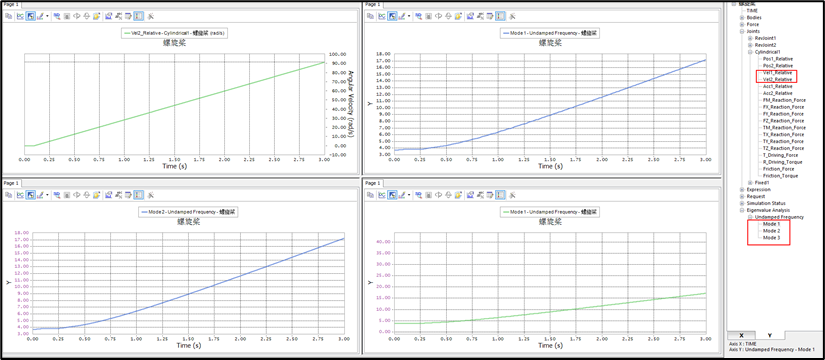
Task: Open the pencil tool dropdown arrow in Mode 2 plot
Action: 47,195
